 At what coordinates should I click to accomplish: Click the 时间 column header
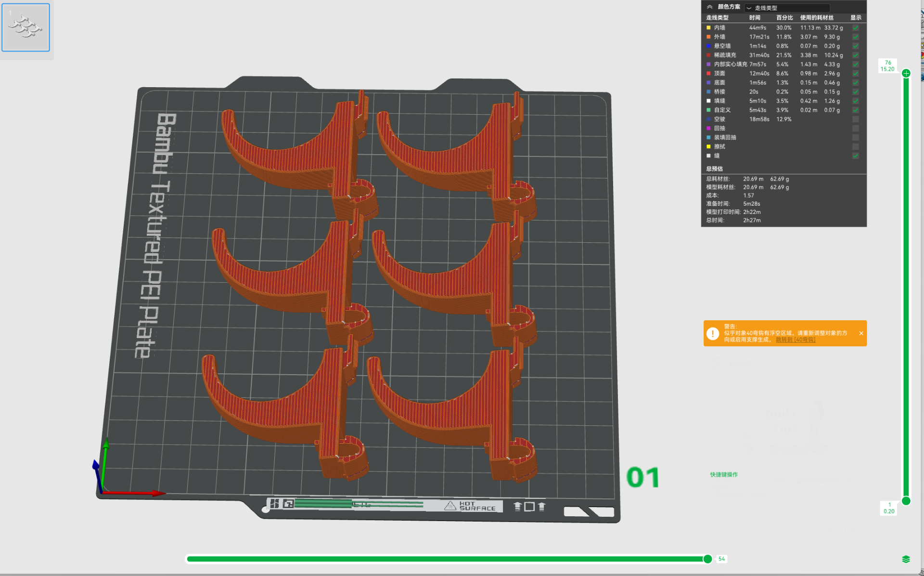755,18
